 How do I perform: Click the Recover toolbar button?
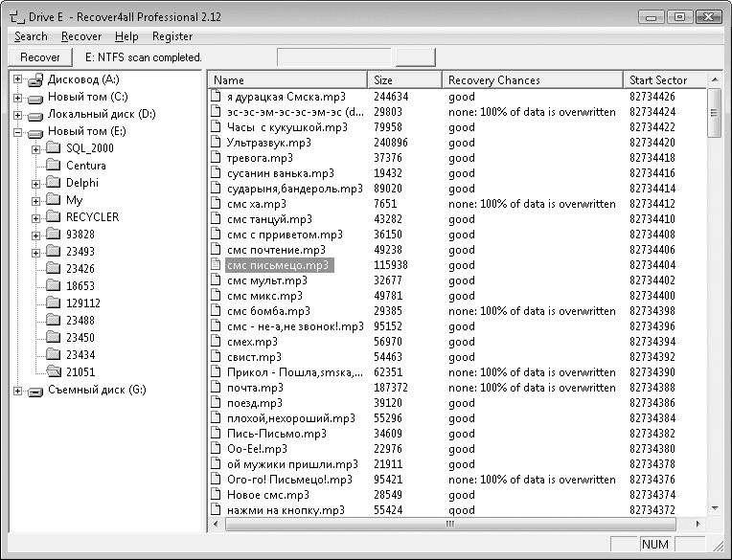(x=40, y=57)
